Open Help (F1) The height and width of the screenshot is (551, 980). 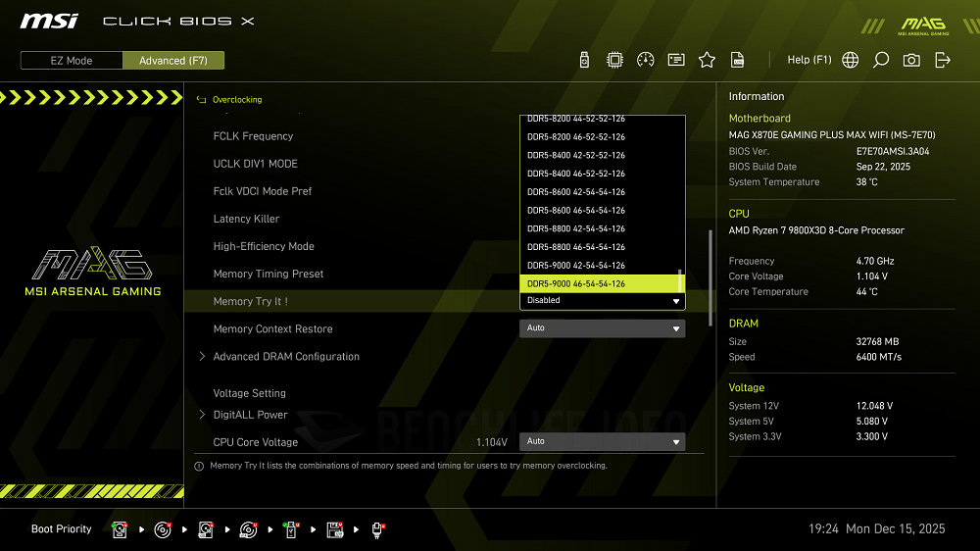click(x=808, y=60)
